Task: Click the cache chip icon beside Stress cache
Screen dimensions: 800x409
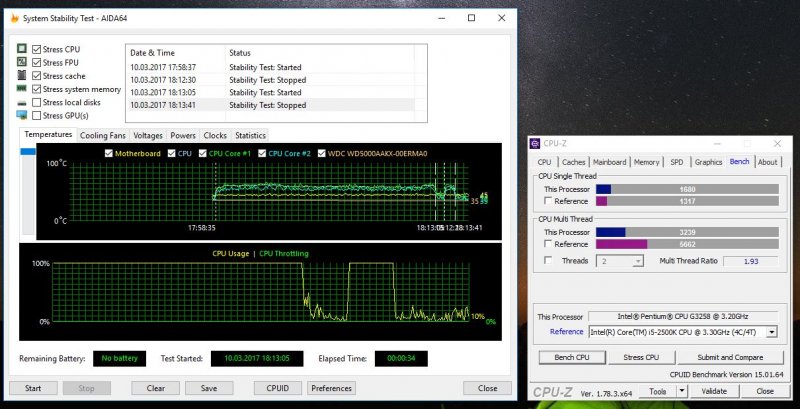Action: click(x=21, y=76)
